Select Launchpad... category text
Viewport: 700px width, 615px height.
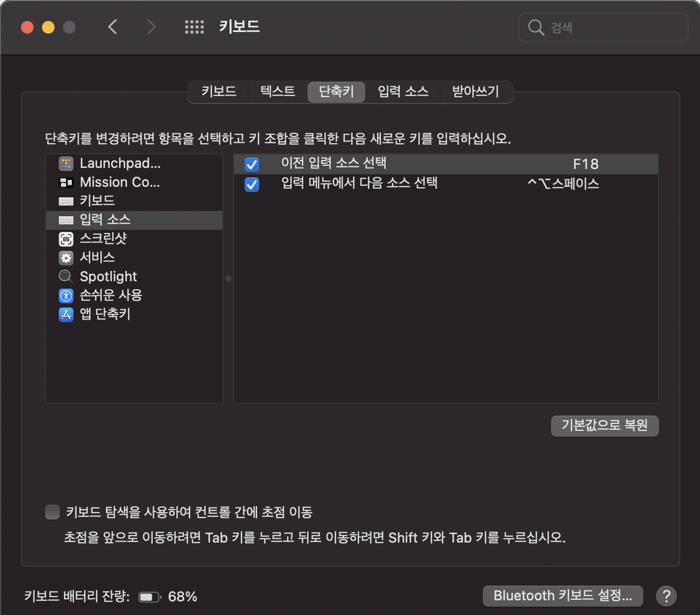(120, 164)
